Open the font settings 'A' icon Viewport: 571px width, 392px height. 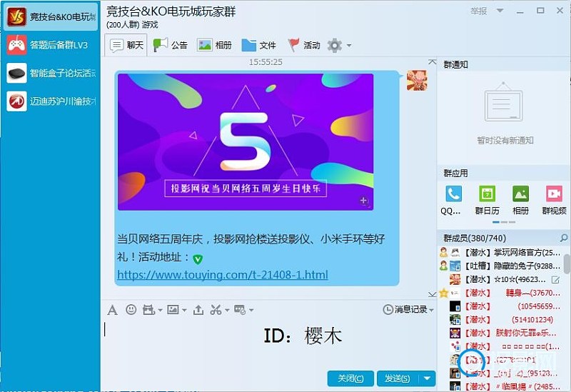112,310
